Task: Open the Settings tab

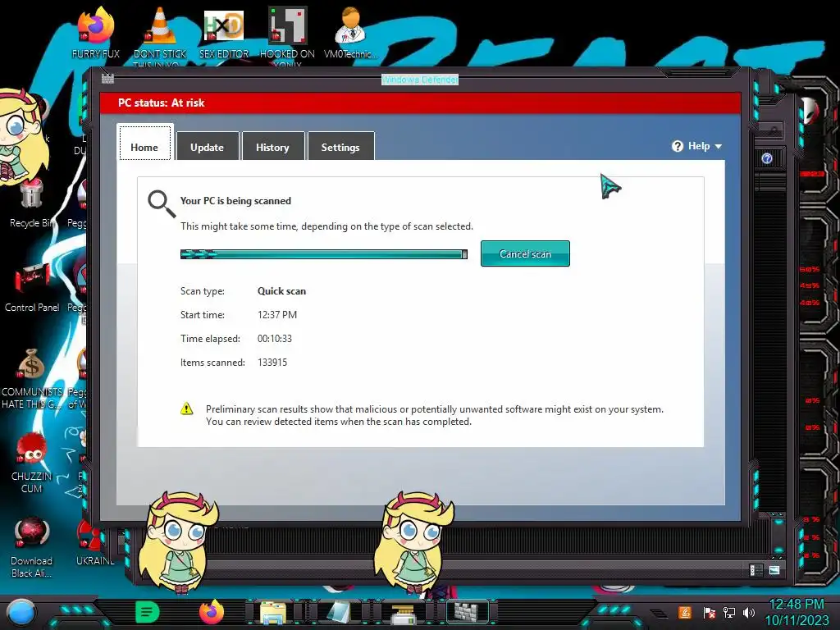Action: (340, 146)
